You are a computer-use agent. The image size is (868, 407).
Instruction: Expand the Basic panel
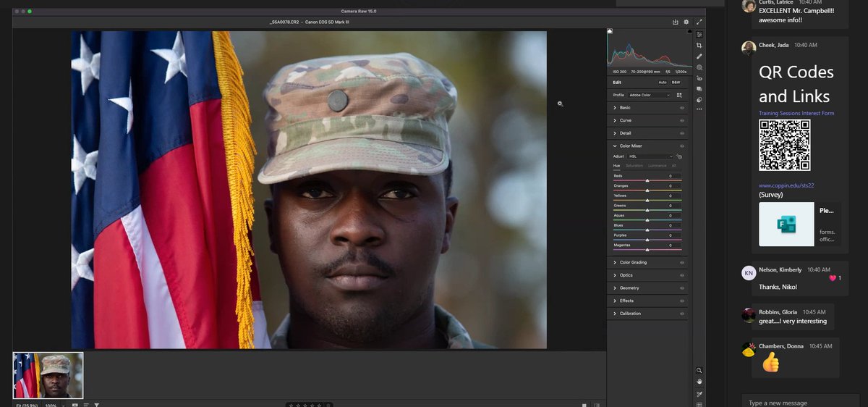(615, 108)
